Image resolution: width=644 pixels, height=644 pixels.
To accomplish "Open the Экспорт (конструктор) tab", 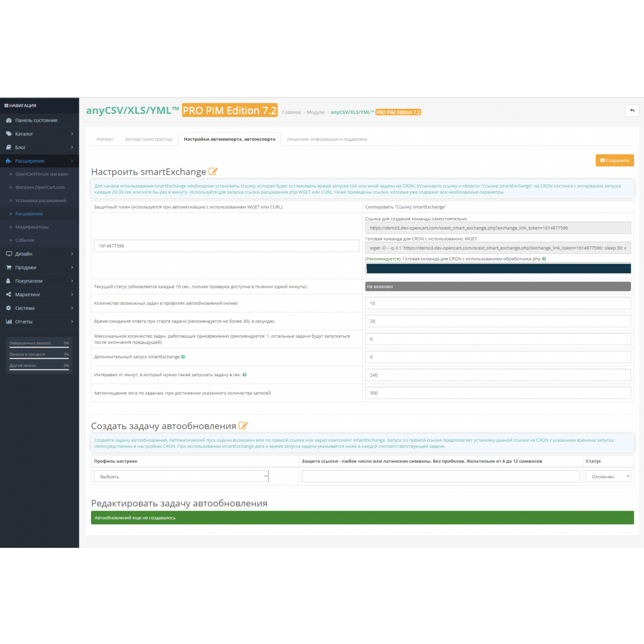I will pos(149,139).
